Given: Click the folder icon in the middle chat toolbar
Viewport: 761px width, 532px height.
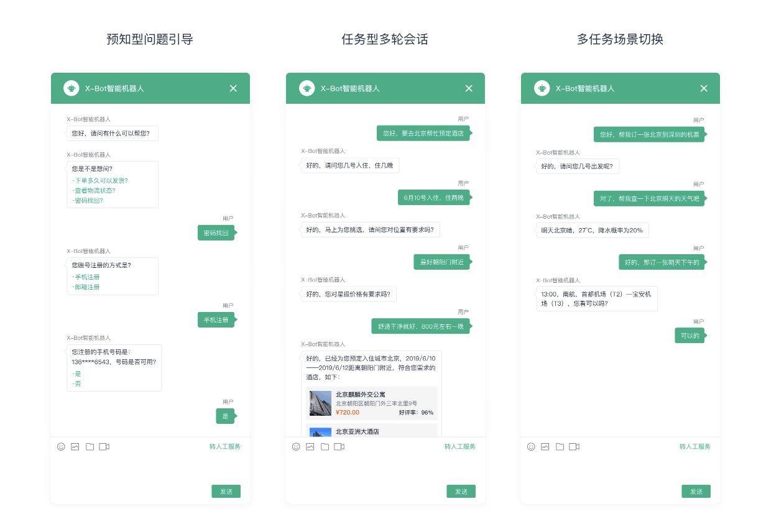Looking at the screenshot, I should (x=325, y=447).
